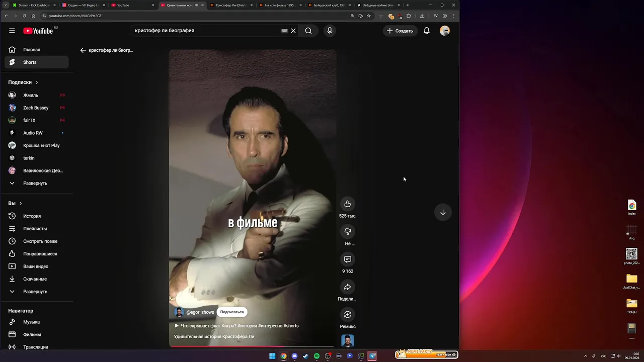Image resolution: width=644 pixels, height=362 pixels.
Task: Switch to the Кристофер Ли browser tab
Action: coord(231,5)
